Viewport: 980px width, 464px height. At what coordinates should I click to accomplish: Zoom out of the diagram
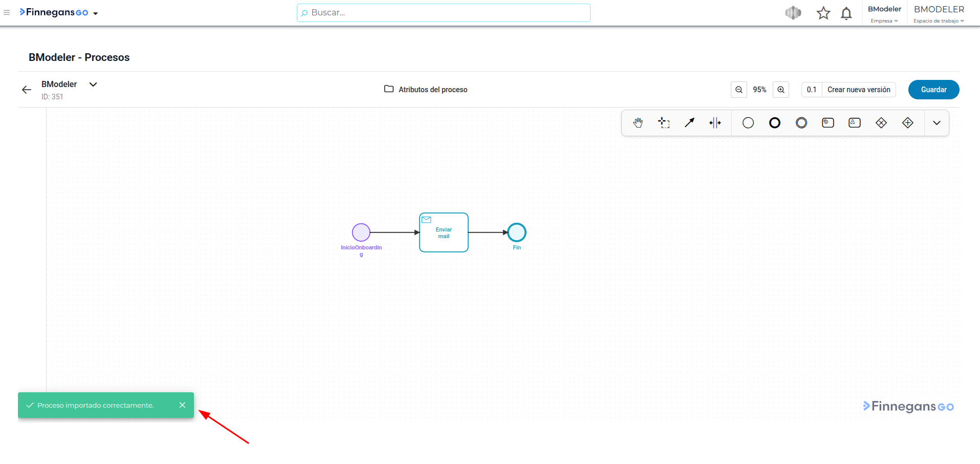(x=739, y=90)
